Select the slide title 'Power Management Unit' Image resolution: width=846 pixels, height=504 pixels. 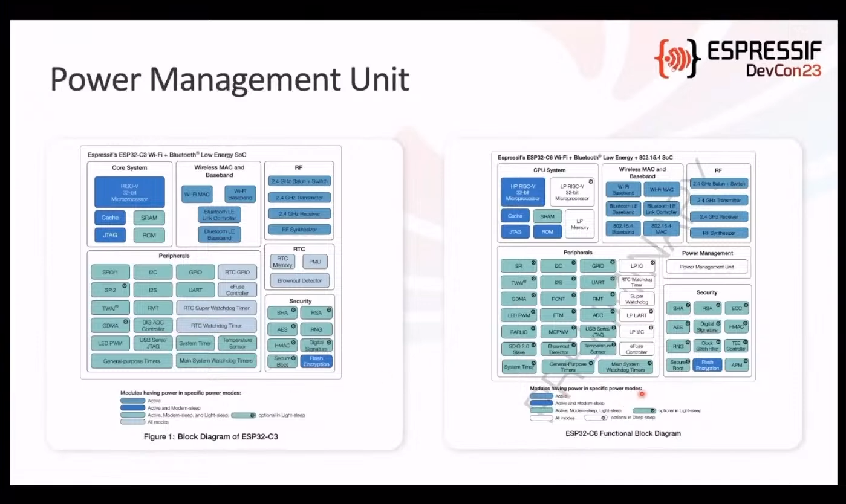[230, 79]
